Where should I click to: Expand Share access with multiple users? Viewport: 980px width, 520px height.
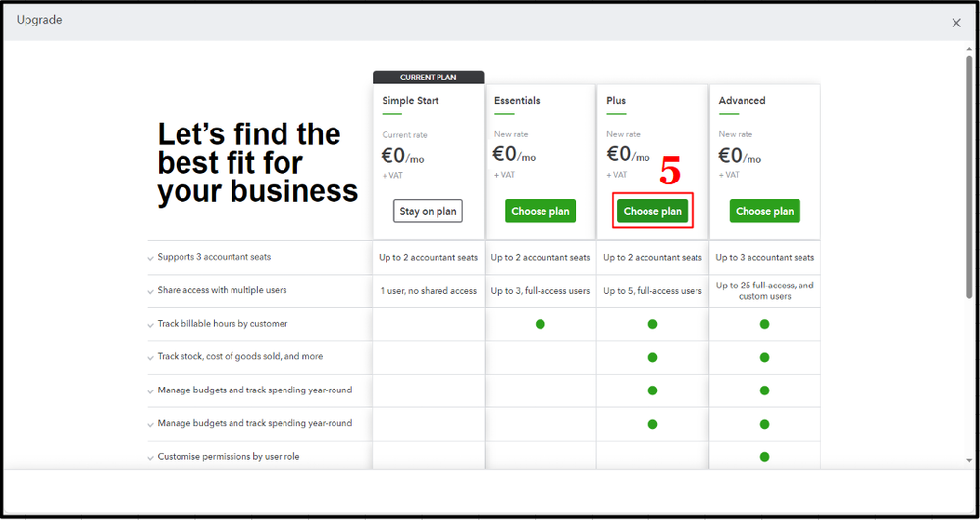151,291
